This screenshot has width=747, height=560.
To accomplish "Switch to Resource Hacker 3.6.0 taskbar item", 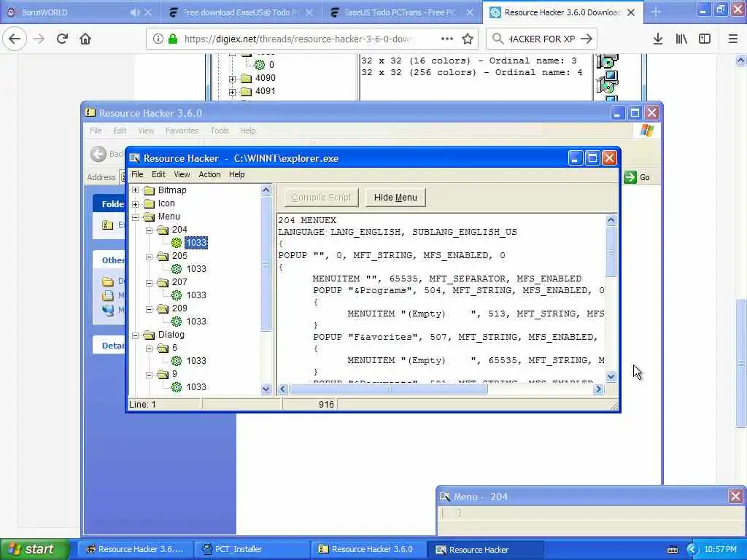I will point(368,549).
